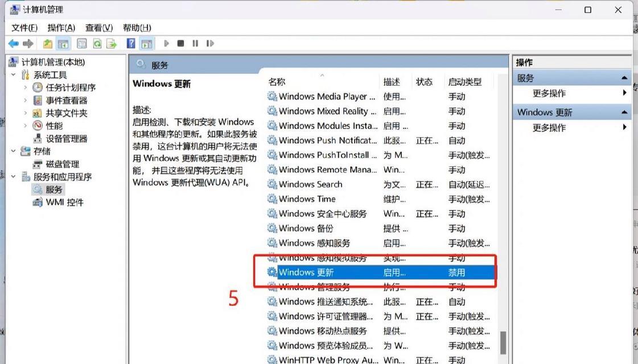Screen dimensions: 638x364
Task: Open the 查看(V) menu
Action: tap(99, 28)
